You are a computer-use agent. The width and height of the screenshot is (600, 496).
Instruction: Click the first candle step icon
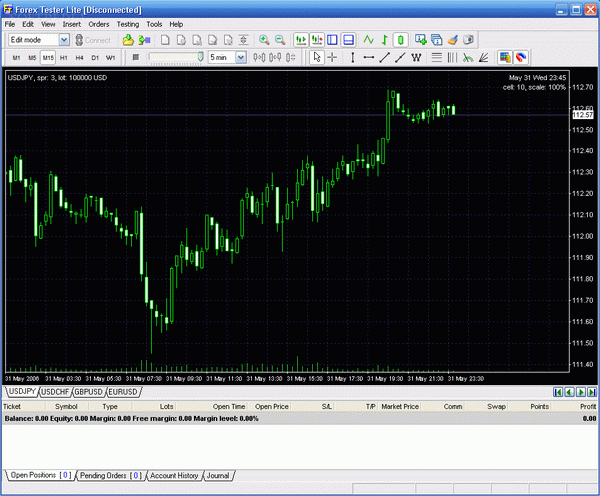pyautogui.click(x=259, y=57)
